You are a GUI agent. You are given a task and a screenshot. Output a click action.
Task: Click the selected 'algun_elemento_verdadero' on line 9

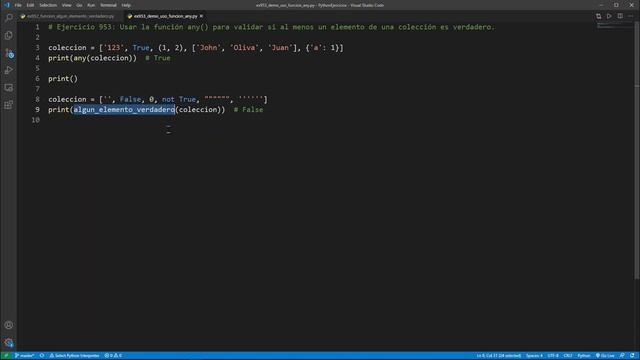point(124,110)
